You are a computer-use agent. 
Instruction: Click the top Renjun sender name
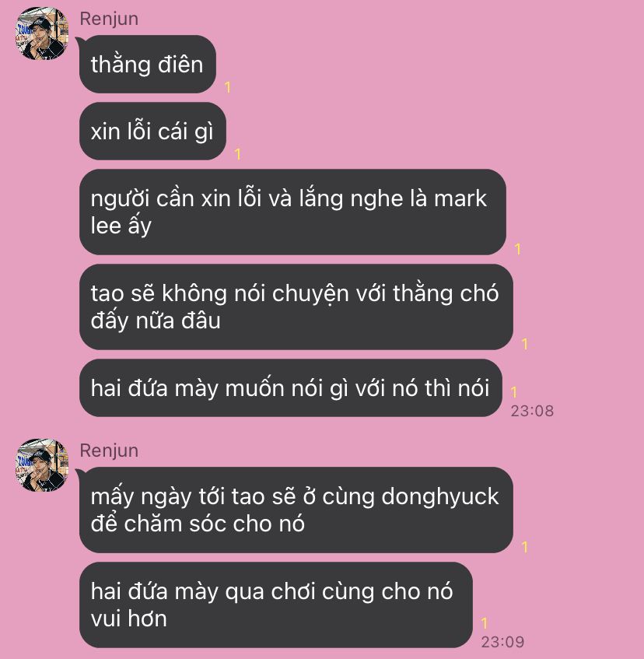[x=109, y=19]
